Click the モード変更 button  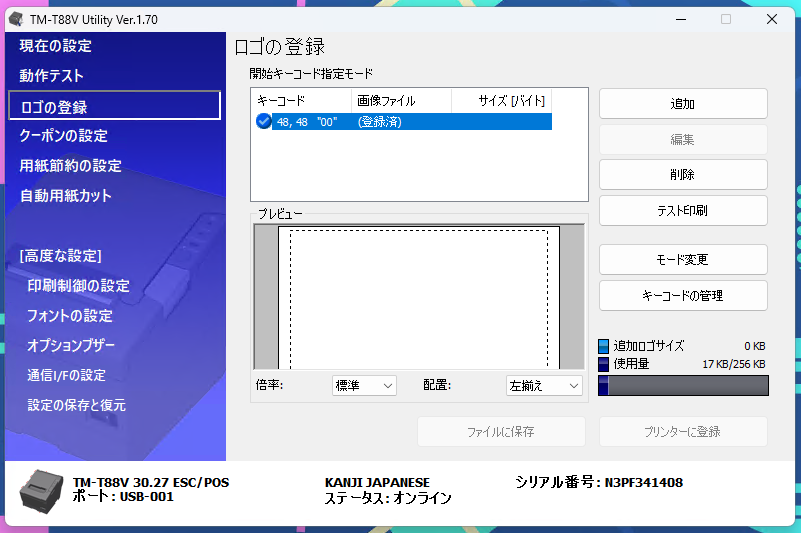tap(683, 260)
